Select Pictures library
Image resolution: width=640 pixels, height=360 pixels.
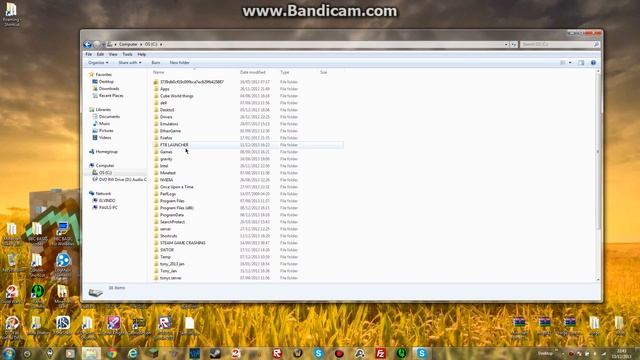(x=106, y=131)
